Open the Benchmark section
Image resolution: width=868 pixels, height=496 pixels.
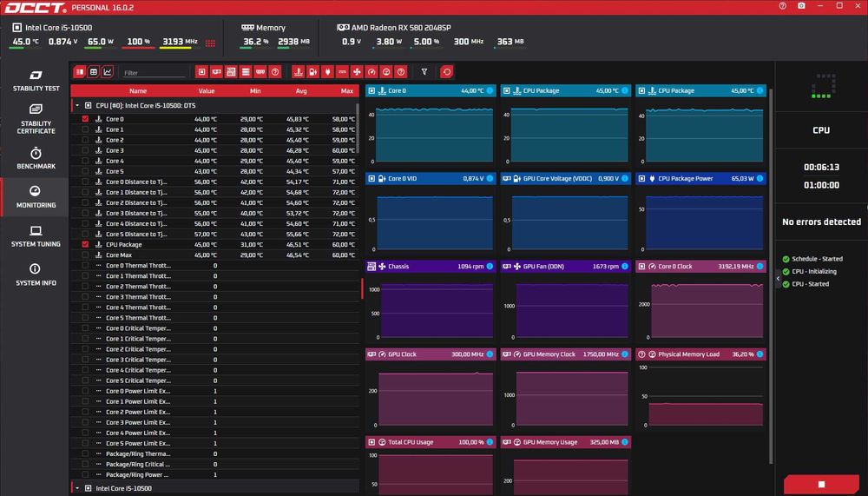(36, 158)
